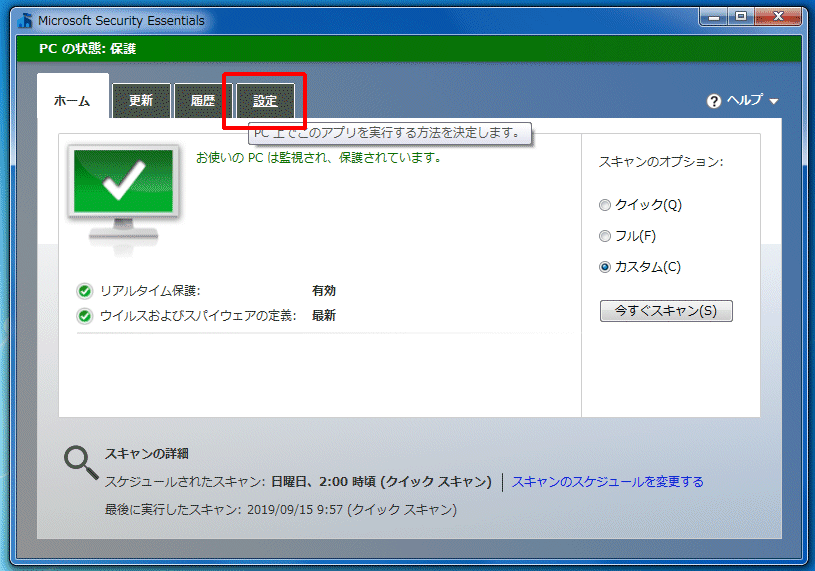The image size is (815, 571).
Task: Click the リアルタイム保護: label
Action: [x=150, y=291]
